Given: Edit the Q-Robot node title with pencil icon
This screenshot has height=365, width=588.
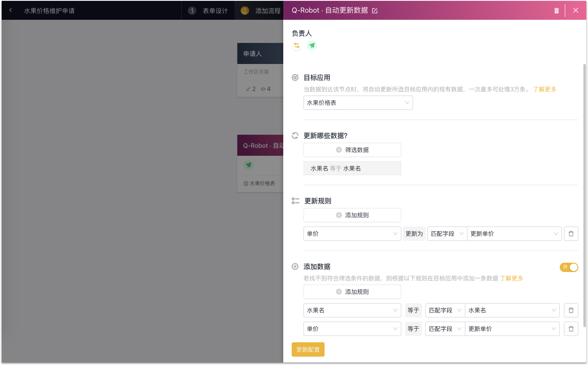Looking at the screenshot, I should tap(375, 11).
